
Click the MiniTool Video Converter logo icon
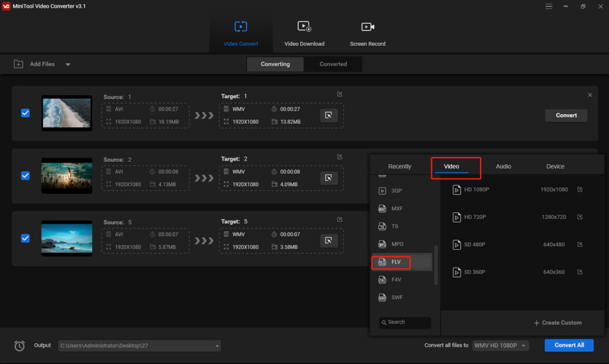(6, 6)
